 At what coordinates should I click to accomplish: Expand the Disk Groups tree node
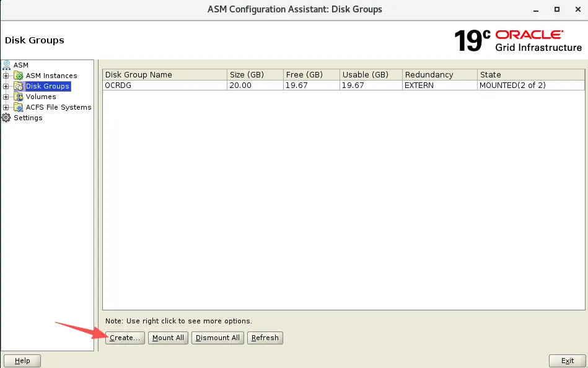6,86
